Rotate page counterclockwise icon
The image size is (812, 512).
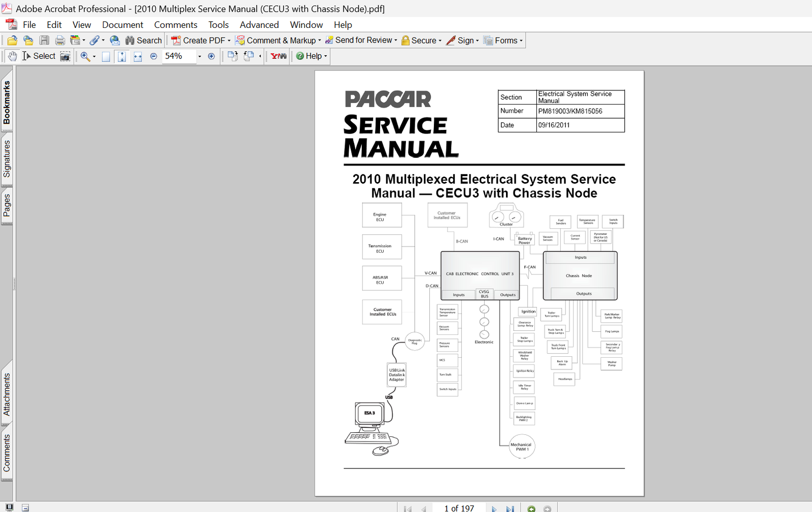tap(249, 56)
